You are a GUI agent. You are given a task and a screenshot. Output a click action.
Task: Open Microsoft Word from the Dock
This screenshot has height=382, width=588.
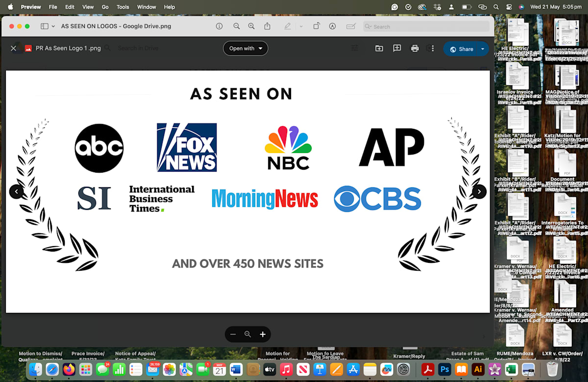(236, 369)
